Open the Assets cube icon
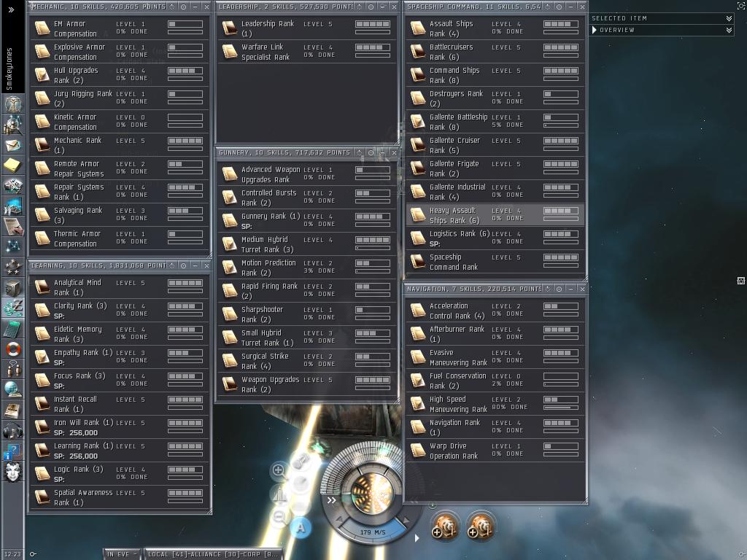747x560 pixels. click(x=13, y=287)
